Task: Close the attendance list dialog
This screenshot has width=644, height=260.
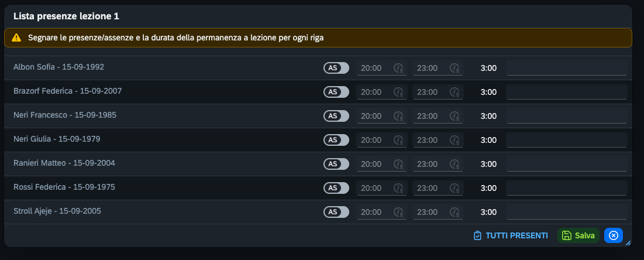Action: (613, 235)
